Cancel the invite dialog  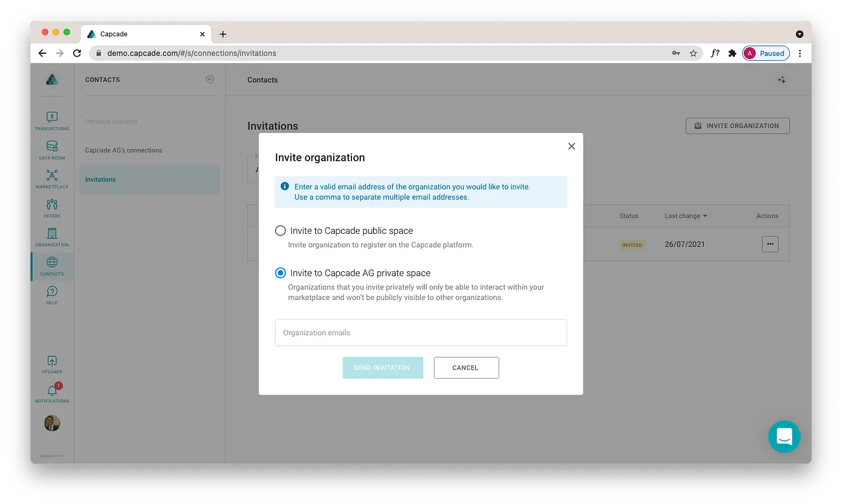466,368
